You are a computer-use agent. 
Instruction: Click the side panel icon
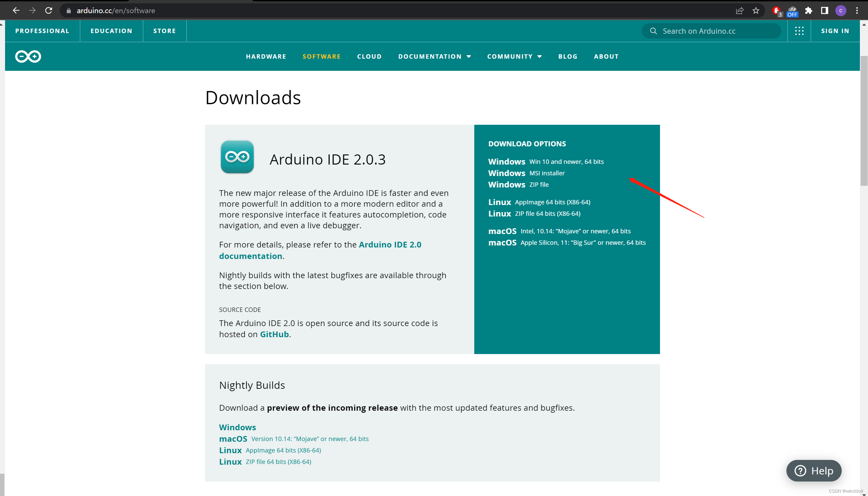click(x=825, y=10)
